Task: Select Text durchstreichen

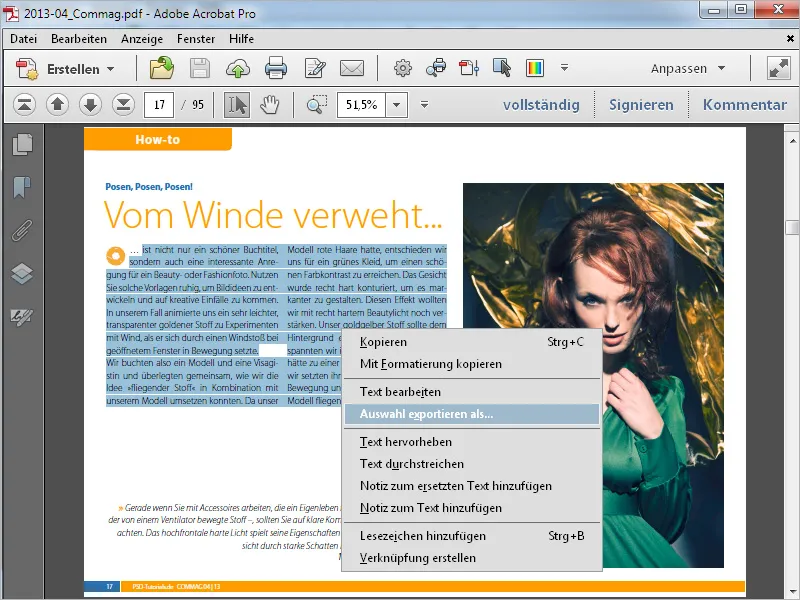Action: point(472,464)
